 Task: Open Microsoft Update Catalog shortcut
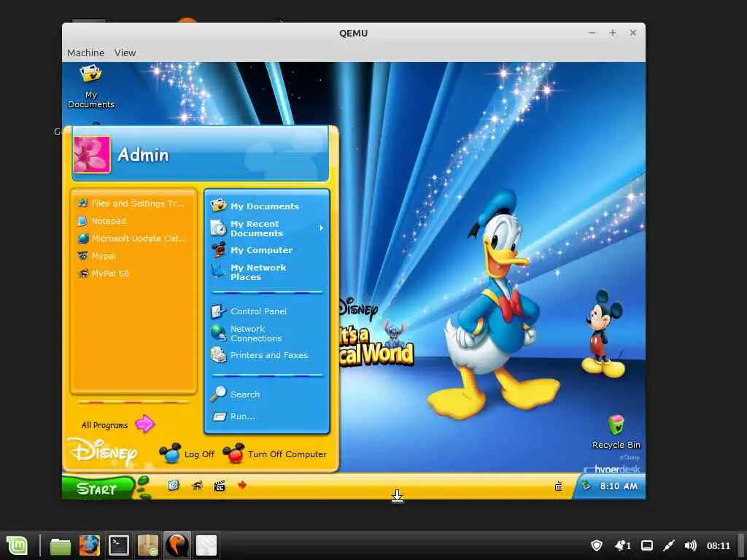pyautogui.click(x=133, y=238)
